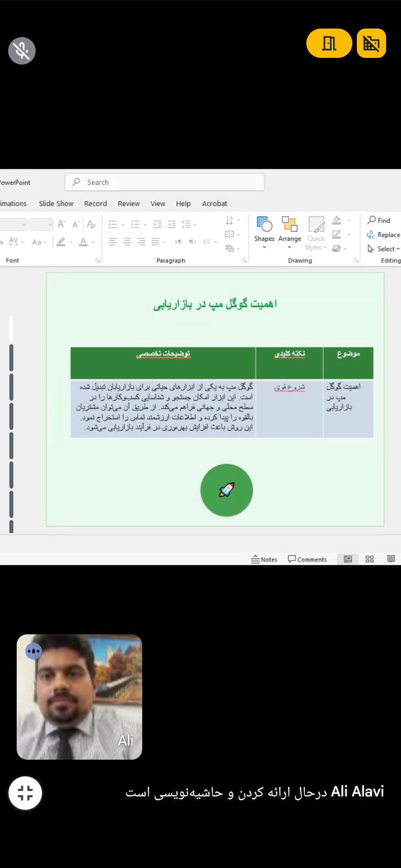
Task: Click Find in Editing group
Action: click(379, 220)
